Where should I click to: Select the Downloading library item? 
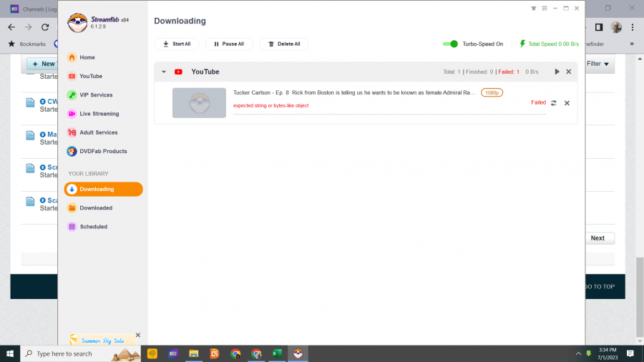coord(104,189)
